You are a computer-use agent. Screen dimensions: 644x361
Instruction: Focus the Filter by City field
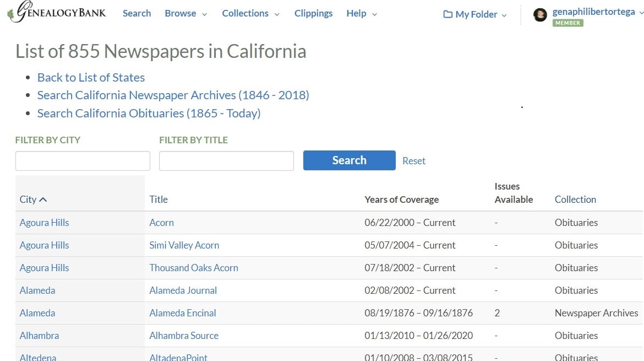[x=83, y=161]
